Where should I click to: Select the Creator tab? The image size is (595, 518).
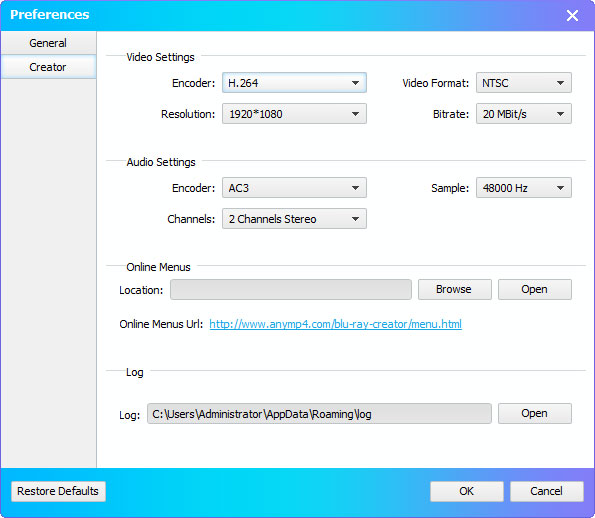pyautogui.click(x=48, y=67)
